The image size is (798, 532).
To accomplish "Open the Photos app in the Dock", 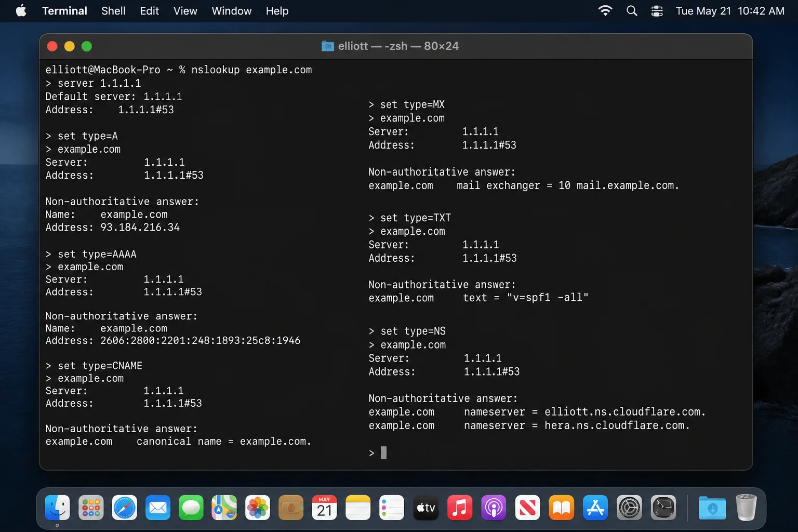I will click(258, 508).
